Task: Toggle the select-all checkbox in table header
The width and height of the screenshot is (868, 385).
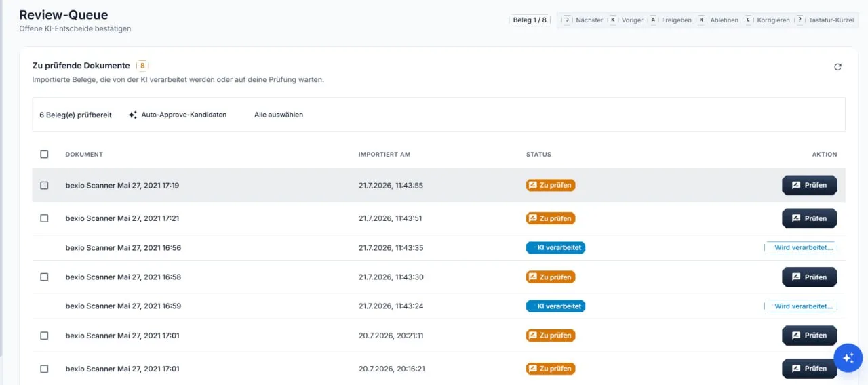Action: 44,155
